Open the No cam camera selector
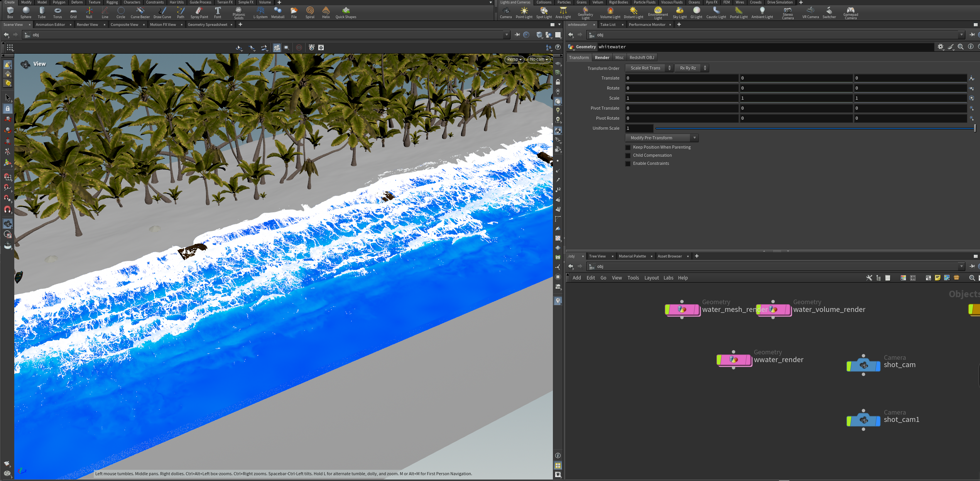 tap(538, 59)
